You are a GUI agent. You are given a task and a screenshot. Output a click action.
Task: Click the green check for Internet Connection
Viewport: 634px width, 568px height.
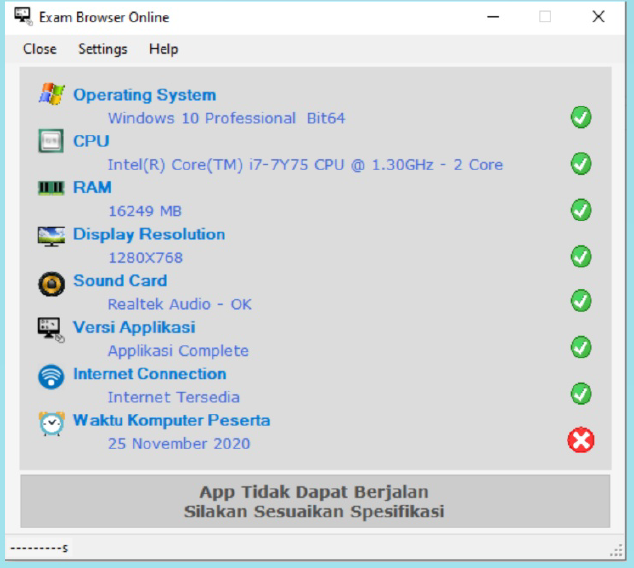[x=581, y=394]
